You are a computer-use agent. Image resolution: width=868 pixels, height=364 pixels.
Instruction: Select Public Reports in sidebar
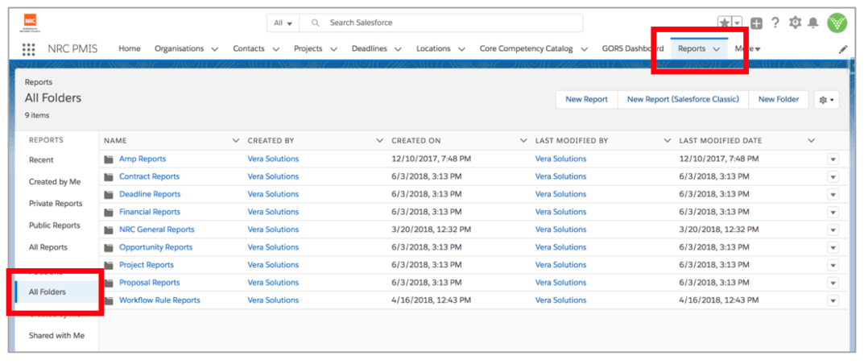pos(54,225)
